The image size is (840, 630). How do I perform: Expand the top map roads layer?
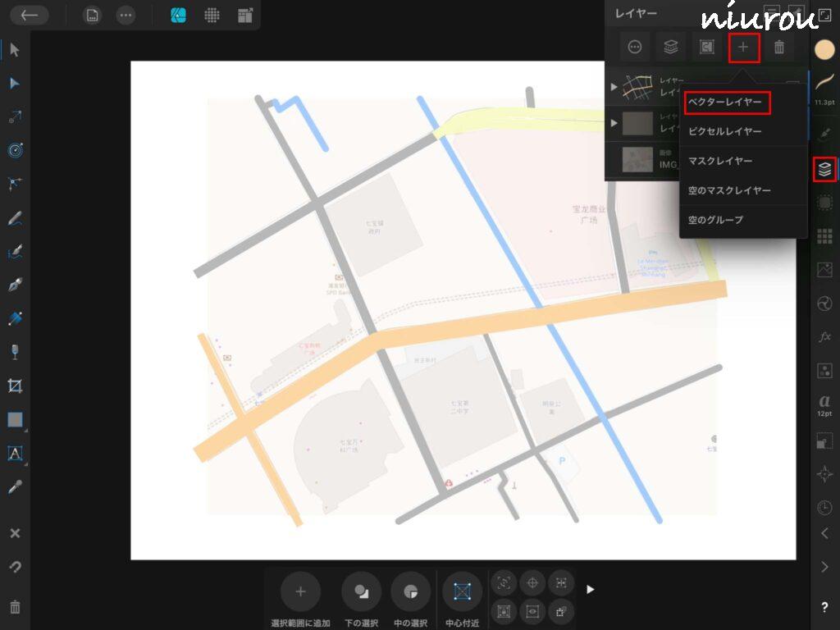point(614,87)
